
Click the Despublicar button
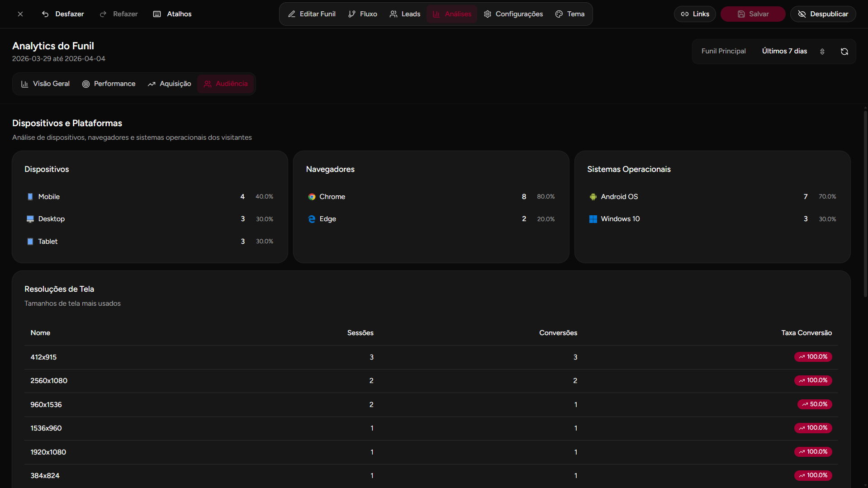pyautogui.click(x=822, y=14)
